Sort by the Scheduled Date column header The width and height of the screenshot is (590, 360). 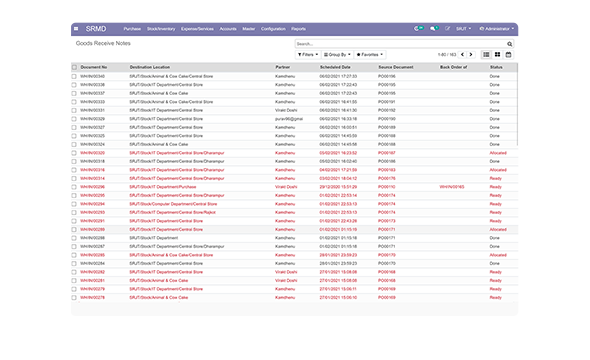tap(335, 67)
